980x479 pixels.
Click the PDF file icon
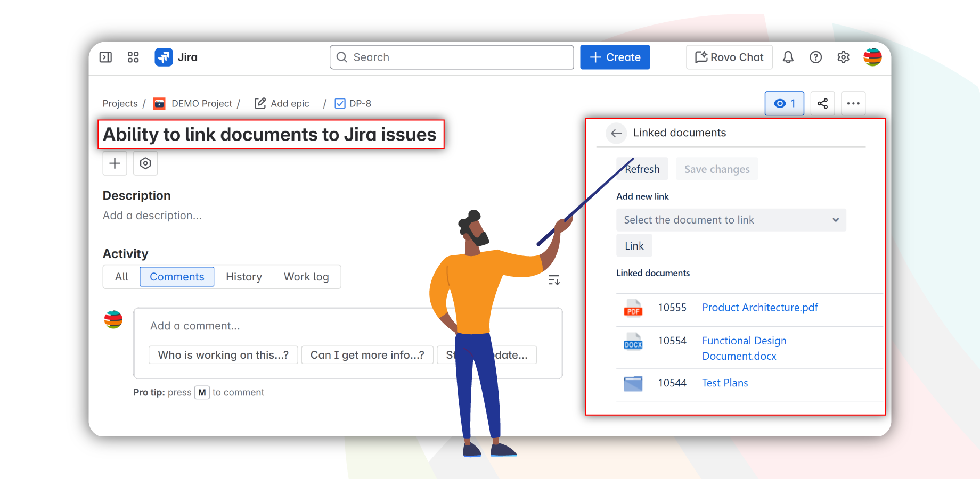tap(633, 308)
